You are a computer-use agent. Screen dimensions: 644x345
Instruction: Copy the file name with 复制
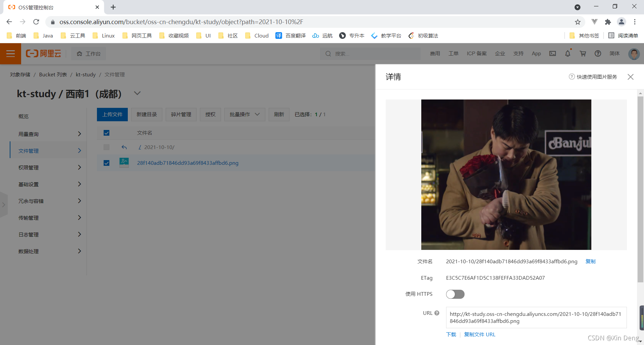click(x=590, y=262)
